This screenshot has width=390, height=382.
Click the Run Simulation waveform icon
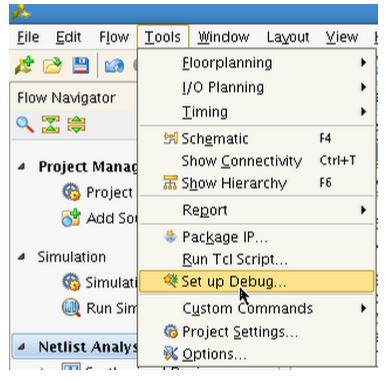[71, 308]
